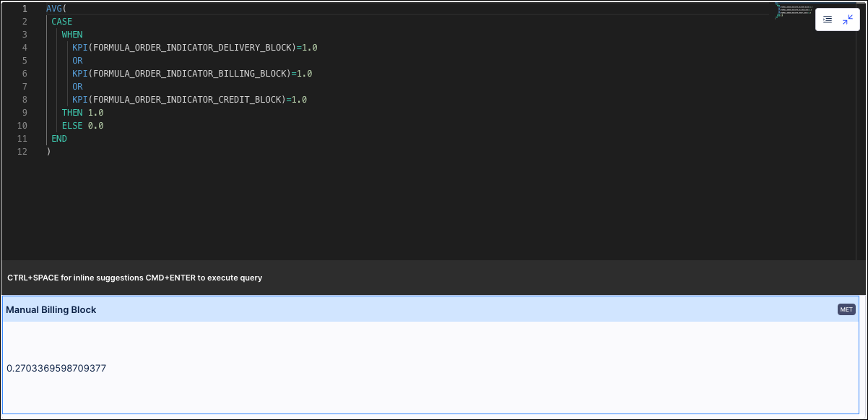The width and height of the screenshot is (868, 420).
Task: Click the END keyword on line 11
Action: tap(59, 139)
